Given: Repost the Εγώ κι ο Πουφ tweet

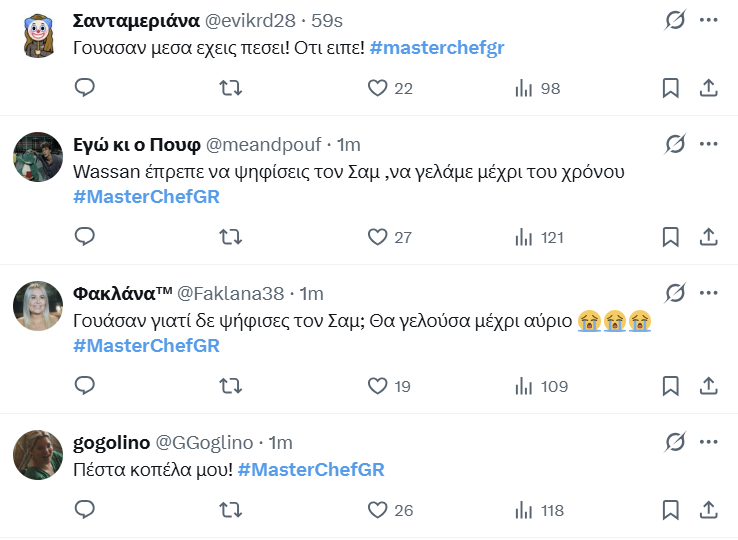Looking at the screenshot, I should pyautogui.click(x=230, y=237).
